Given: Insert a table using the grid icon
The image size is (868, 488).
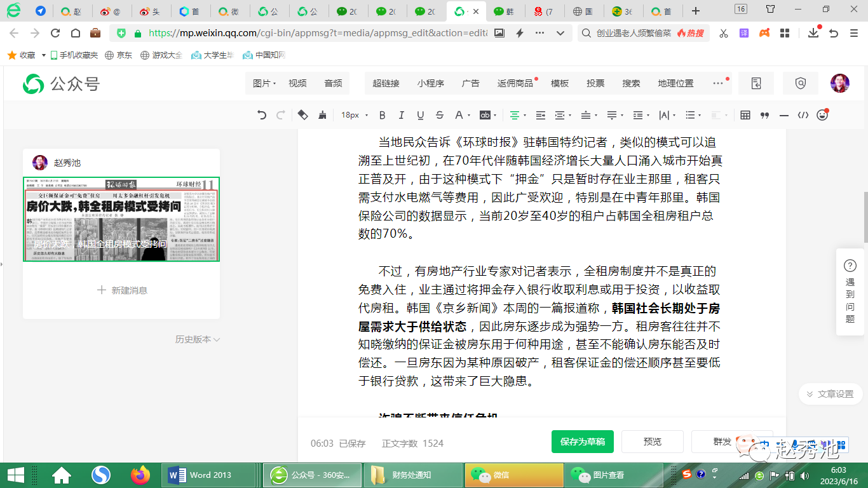Looking at the screenshot, I should 745,115.
